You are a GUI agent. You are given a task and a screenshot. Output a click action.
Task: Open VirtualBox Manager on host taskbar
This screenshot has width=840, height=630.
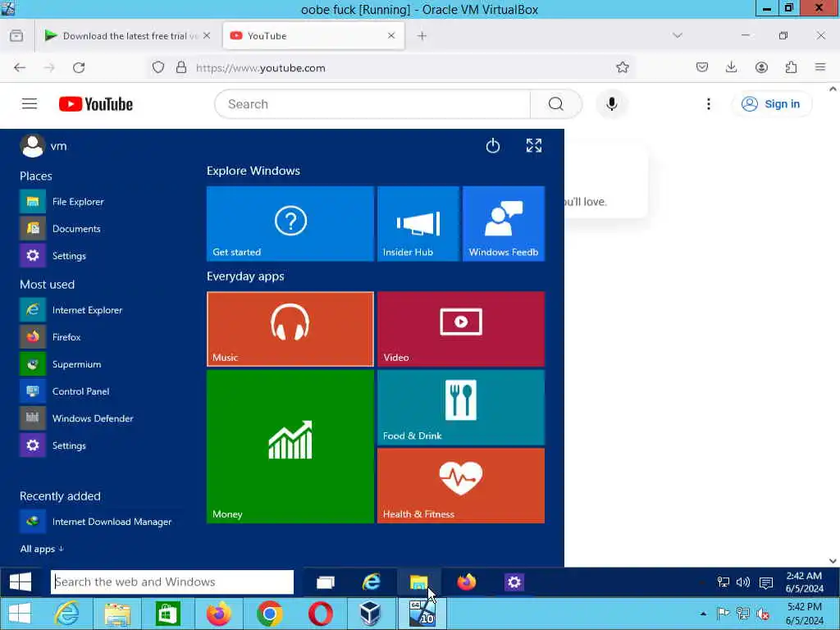[x=370, y=614]
